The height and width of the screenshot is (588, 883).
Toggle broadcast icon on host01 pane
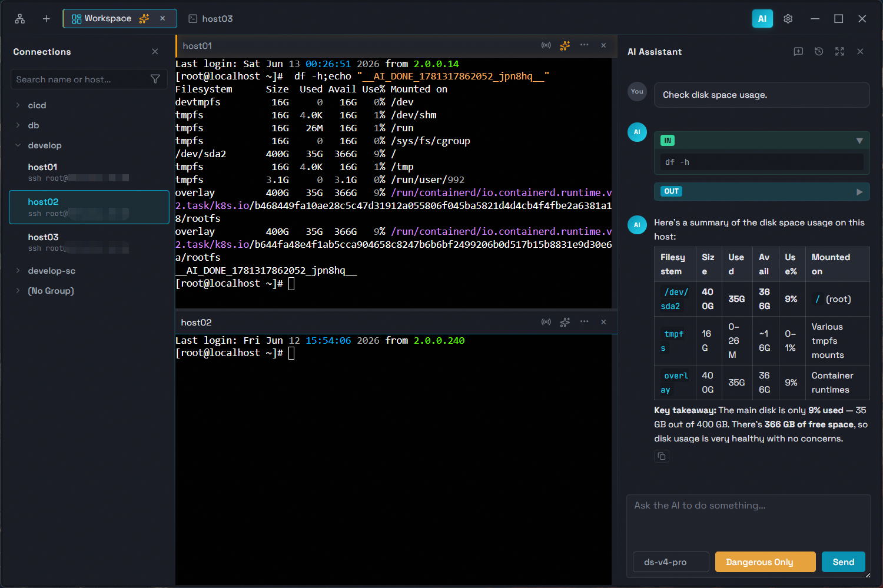[x=546, y=45]
